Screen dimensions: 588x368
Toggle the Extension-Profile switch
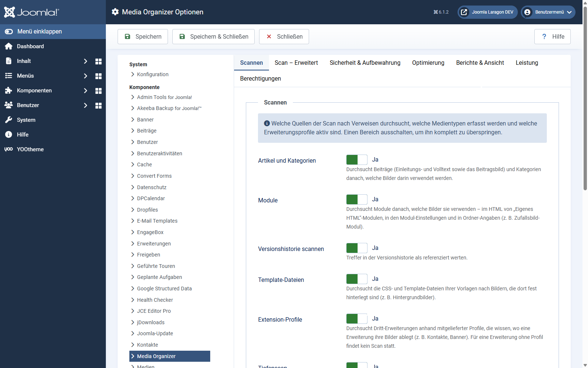pyautogui.click(x=357, y=319)
